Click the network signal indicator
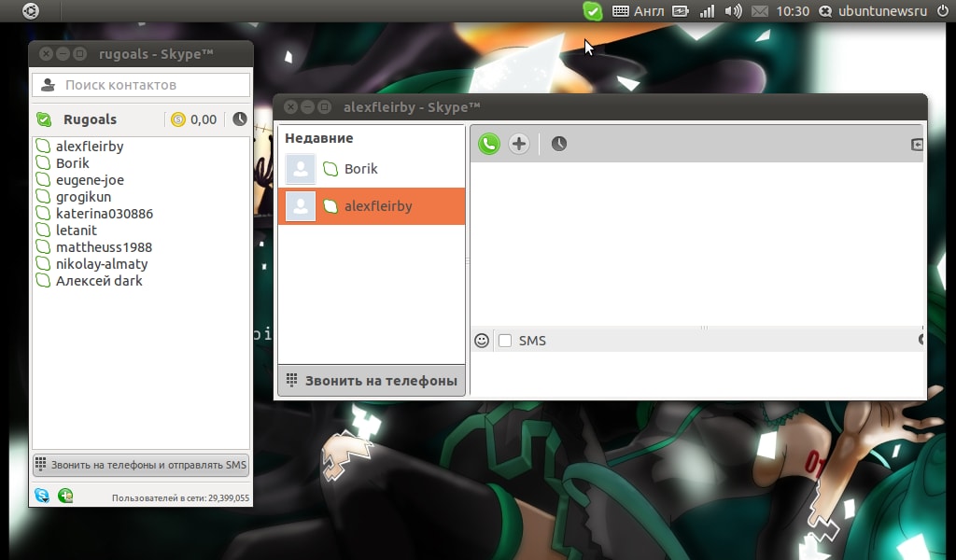This screenshot has height=560, width=956. (x=708, y=11)
